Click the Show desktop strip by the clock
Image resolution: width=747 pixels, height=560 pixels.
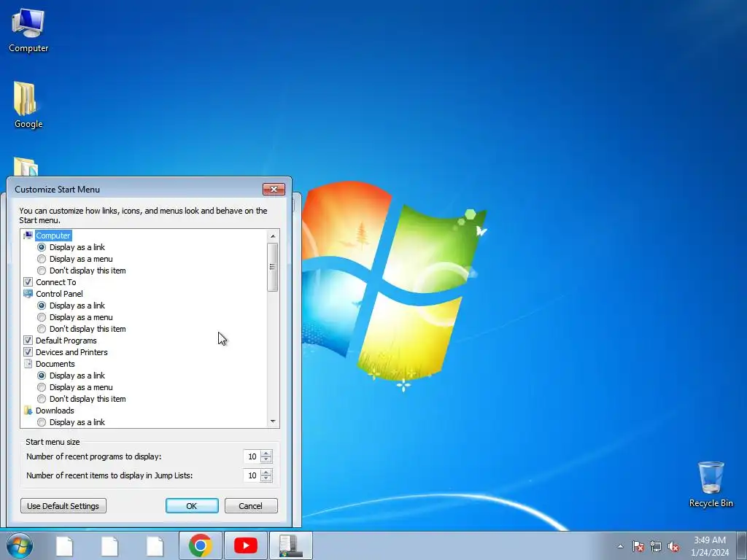(x=741, y=545)
